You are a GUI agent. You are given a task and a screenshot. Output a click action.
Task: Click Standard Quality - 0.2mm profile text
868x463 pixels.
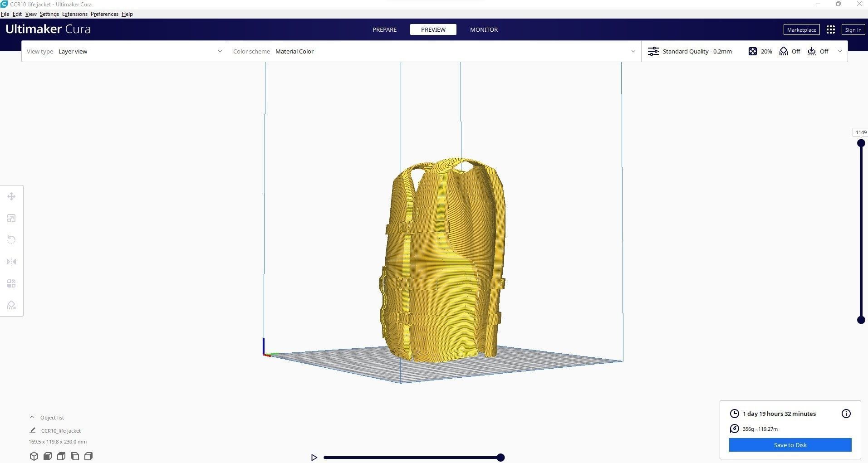[697, 51]
